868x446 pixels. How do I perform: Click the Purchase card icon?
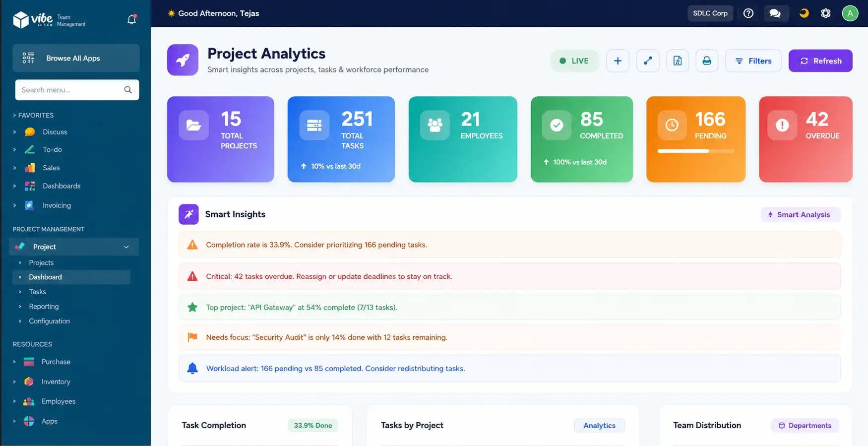pyautogui.click(x=29, y=362)
